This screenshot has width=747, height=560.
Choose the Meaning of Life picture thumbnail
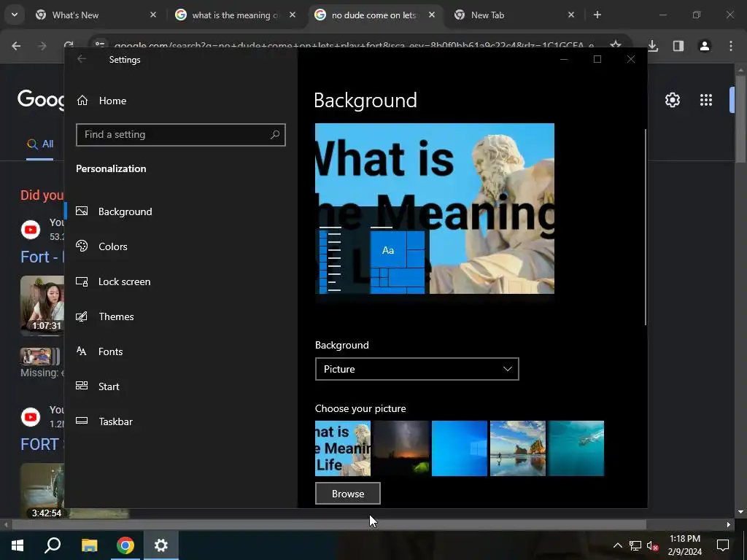(x=343, y=448)
